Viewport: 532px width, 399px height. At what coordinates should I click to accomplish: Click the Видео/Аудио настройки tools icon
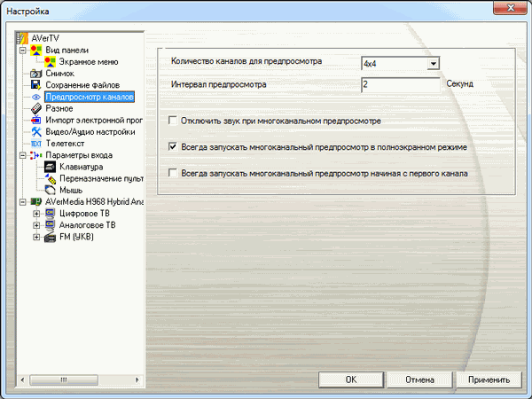[36, 131]
